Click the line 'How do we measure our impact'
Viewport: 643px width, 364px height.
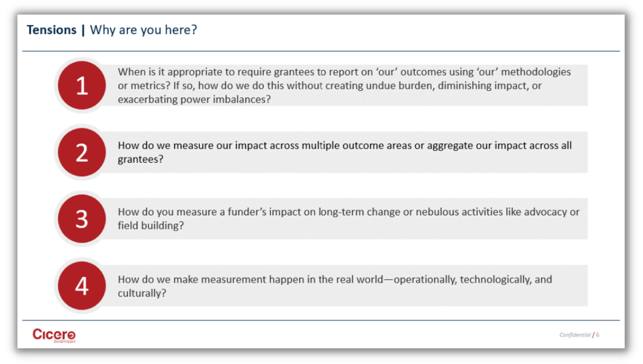coord(344,146)
